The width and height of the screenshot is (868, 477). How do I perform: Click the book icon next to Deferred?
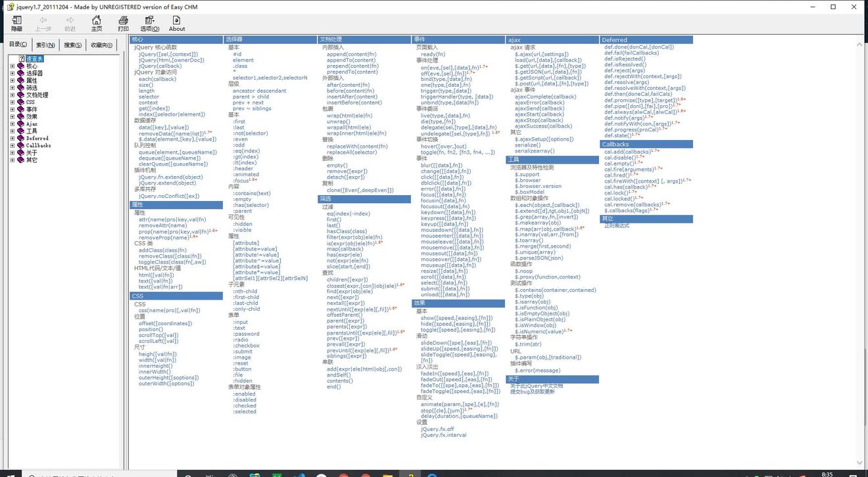[x=21, y=138]
